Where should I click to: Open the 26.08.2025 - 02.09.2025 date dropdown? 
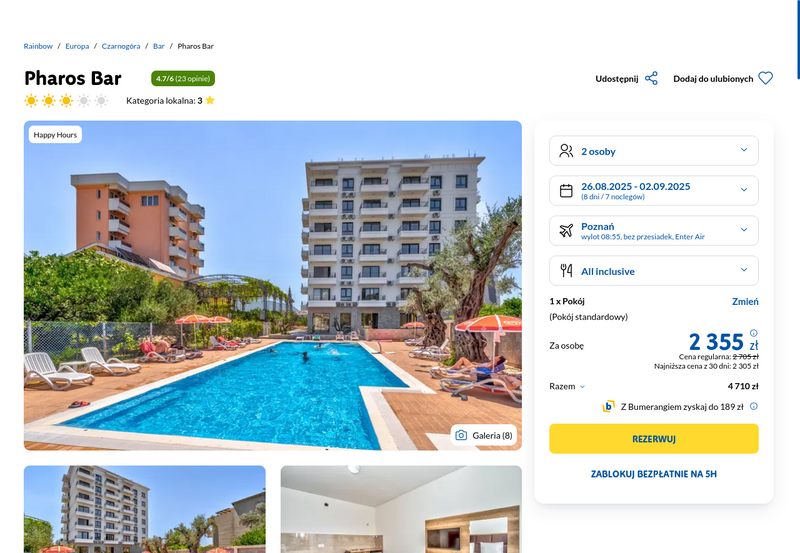654,191
